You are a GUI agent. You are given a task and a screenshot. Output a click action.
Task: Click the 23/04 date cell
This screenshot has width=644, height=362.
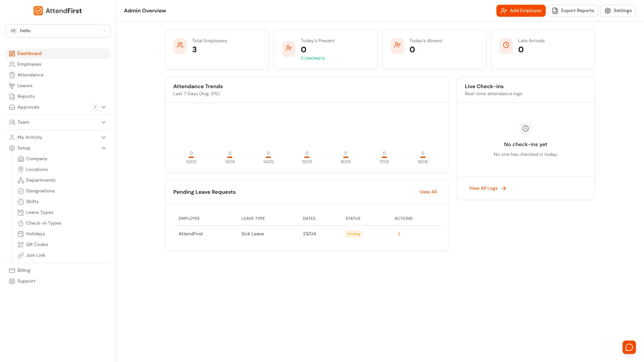click(309, 234)
